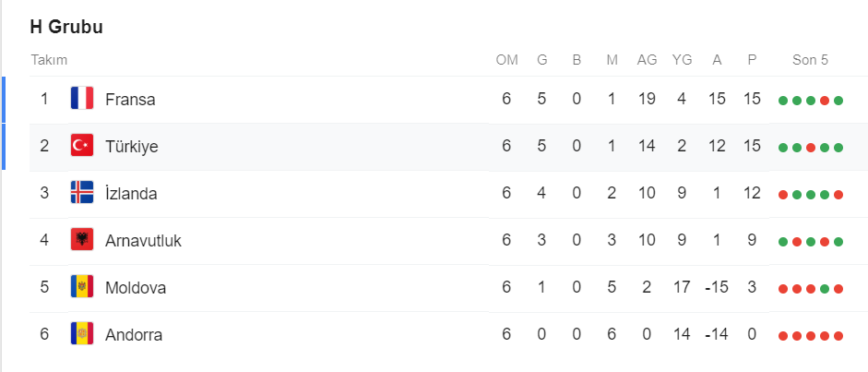
Task: Click the France flag icon
Action: tap(82, 99)
